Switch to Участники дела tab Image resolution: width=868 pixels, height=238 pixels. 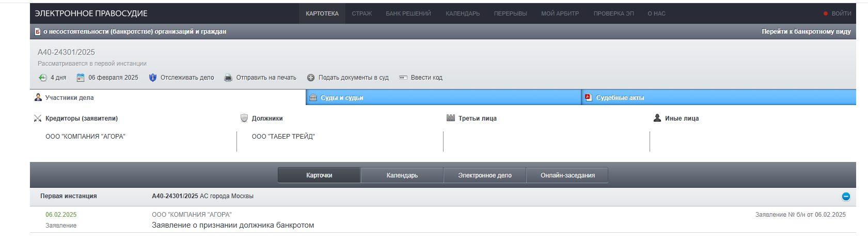168,97
